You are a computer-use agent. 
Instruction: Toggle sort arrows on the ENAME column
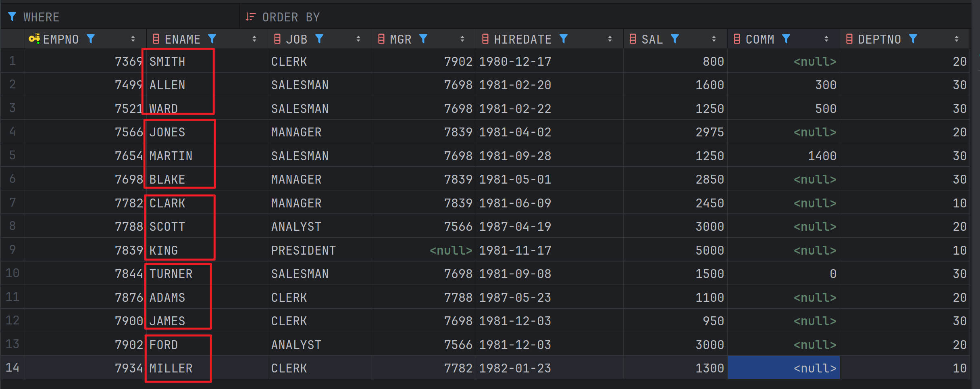(254, 39)
